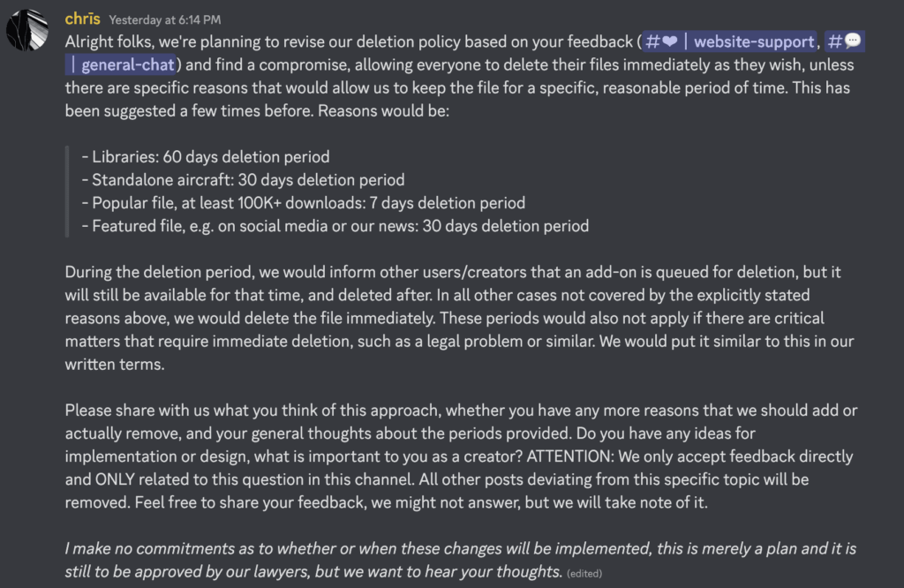This screenshot has width=904, height=588.
Task: Click the hash symbol before the speech bubble
Action: pos(835,41)
